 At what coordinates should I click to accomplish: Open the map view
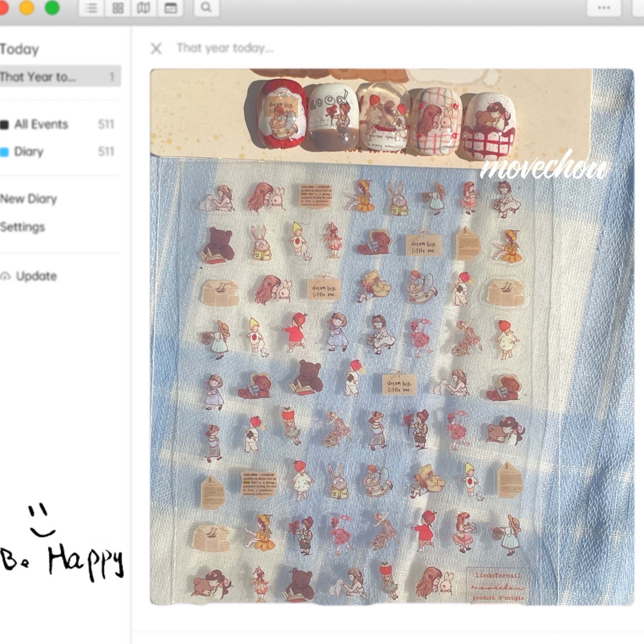[144, 8]
